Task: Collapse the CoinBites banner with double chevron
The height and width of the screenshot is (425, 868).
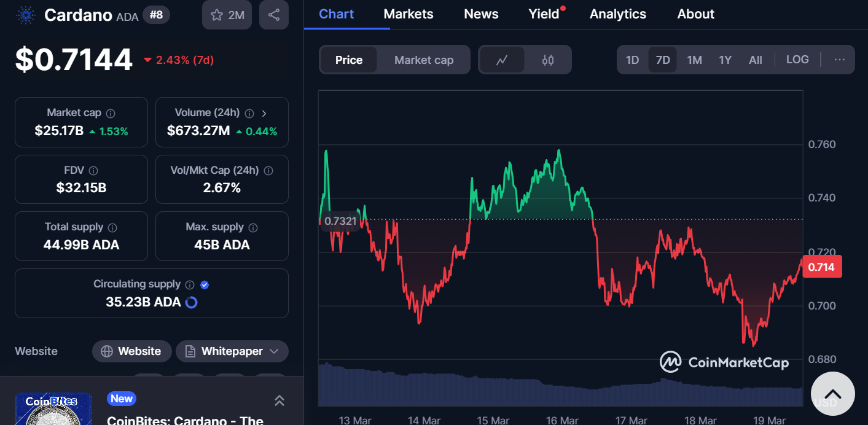Action: (279, 401)
